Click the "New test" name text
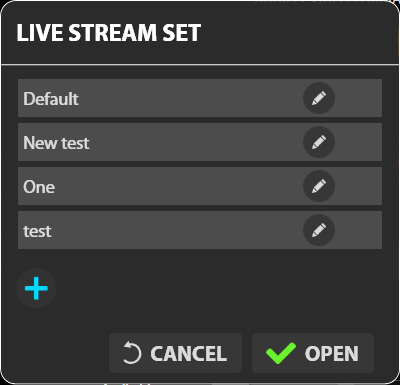This screenshot has width=400, height=385. pyautogui.click(x=56, y=143)
